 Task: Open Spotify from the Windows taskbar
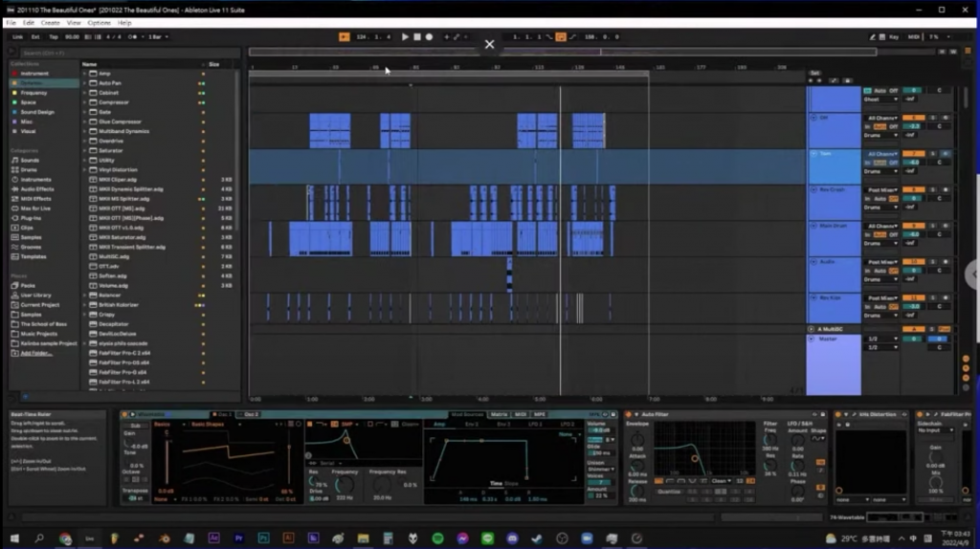pyautogui.click(x=437, y=538)
